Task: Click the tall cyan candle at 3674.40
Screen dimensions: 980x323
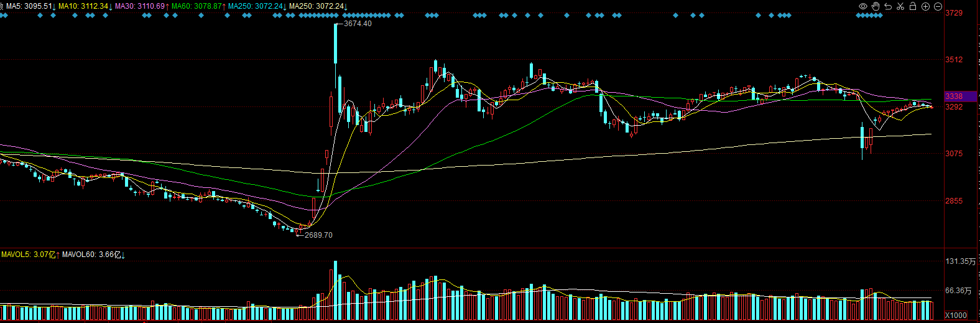Action: tap(336, 44)
